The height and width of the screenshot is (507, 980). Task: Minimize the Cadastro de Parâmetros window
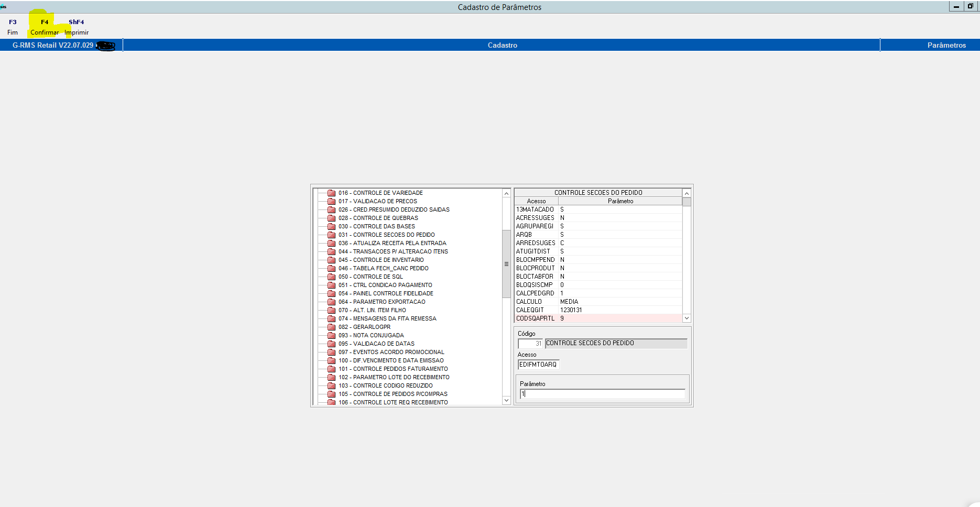(x=956, y=6)
